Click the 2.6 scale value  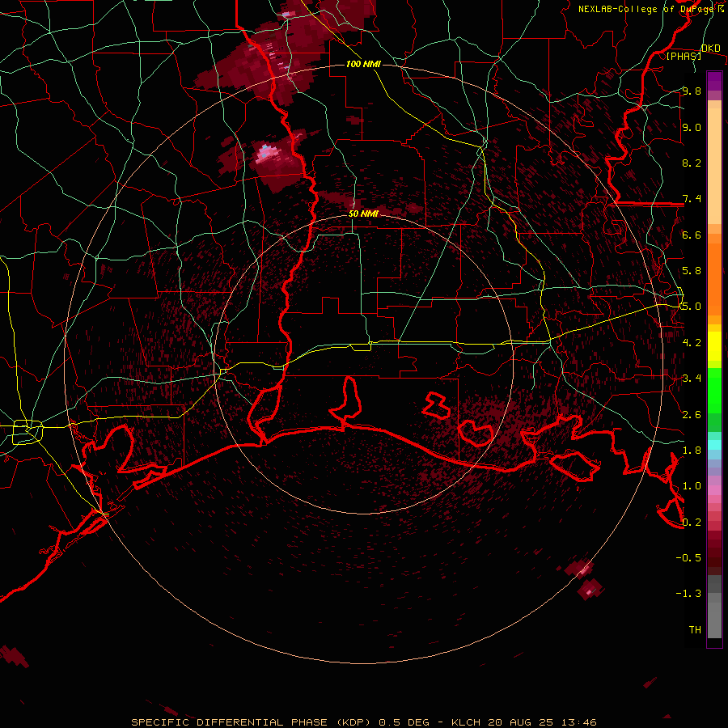(x=692, y=415)
